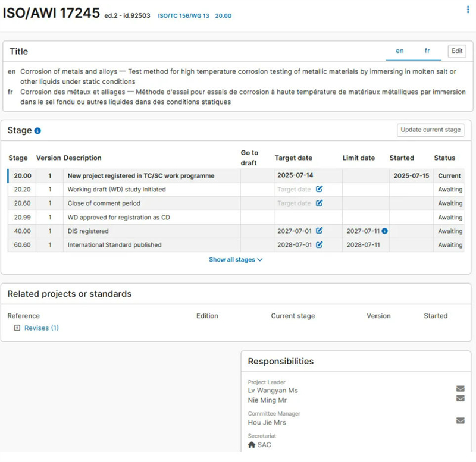Edit target date for Working draft study initiated
This screenshot has height=462, width=476.
[x=319, y=189]
